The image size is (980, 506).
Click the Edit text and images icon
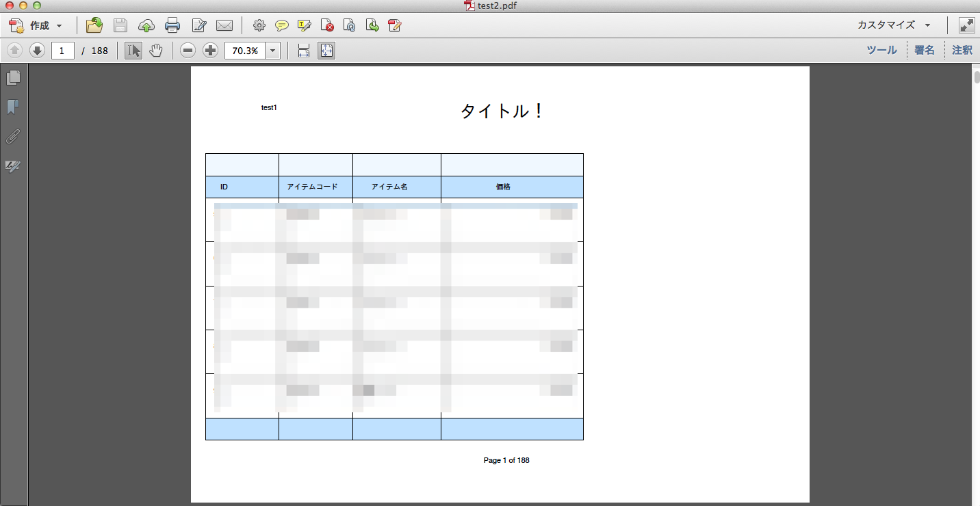[199, 26]
